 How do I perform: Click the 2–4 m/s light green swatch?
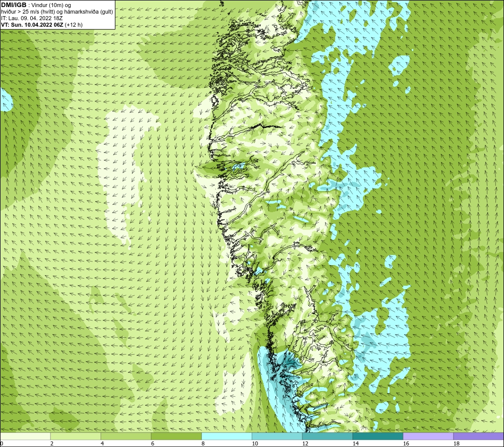76,436
